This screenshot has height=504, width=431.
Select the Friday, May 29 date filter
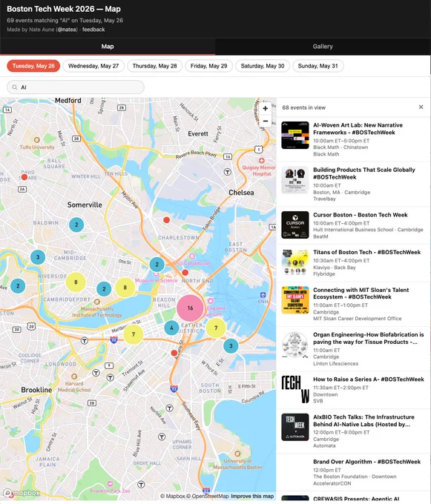click(x=208, y=66)
